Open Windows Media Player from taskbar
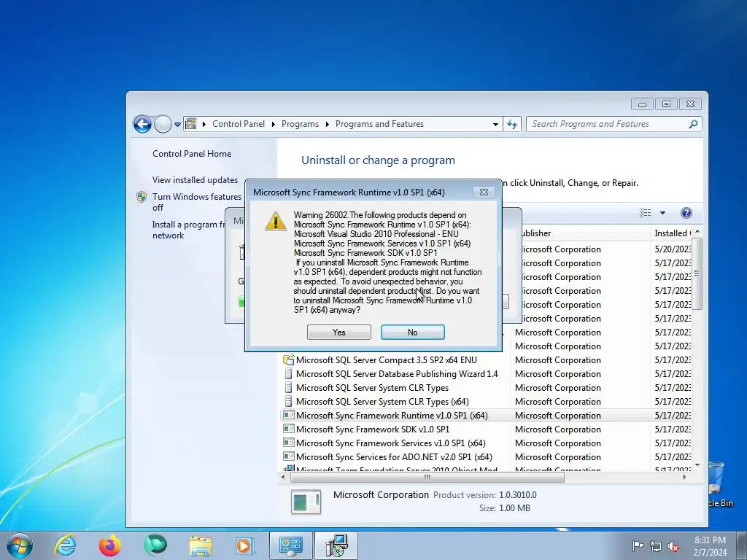The image size is (747, 560). (x=245, y=545)
